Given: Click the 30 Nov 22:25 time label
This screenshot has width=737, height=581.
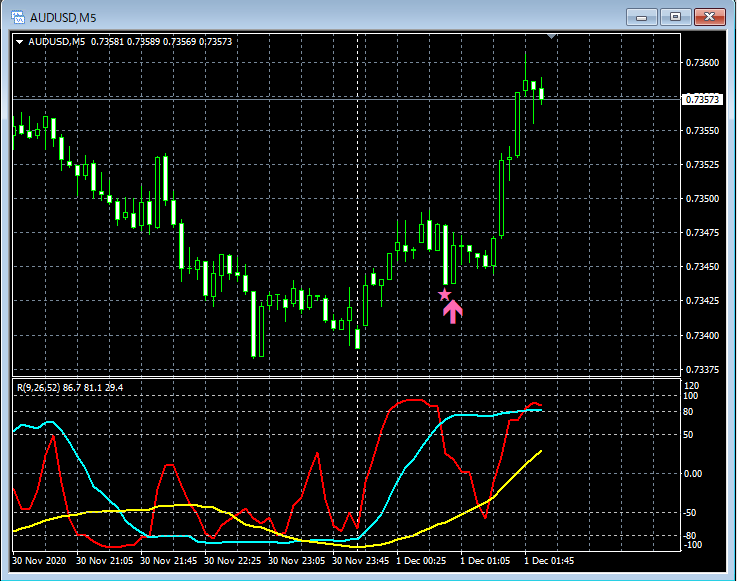Looking at the screenshot, I should (235, 562).
